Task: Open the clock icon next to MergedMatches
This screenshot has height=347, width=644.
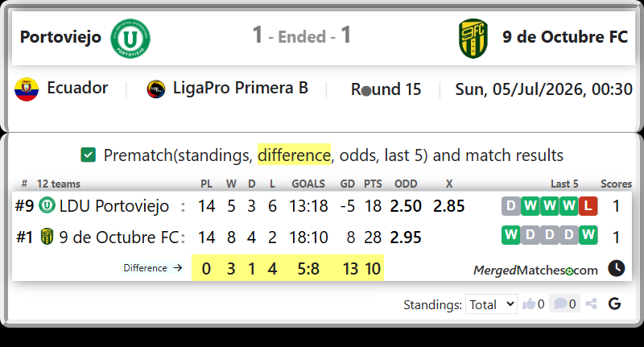Action: tap(616, 269)
